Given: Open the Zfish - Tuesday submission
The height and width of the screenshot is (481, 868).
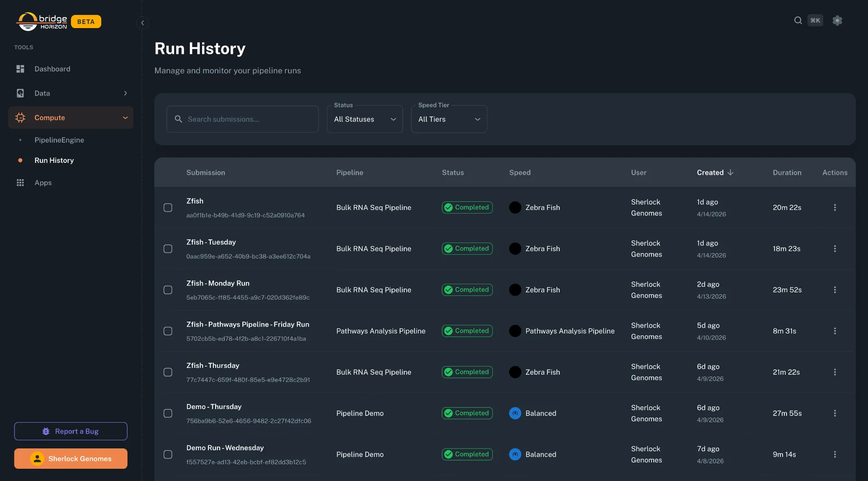Looking at the screenshot, I should point(211,242).
